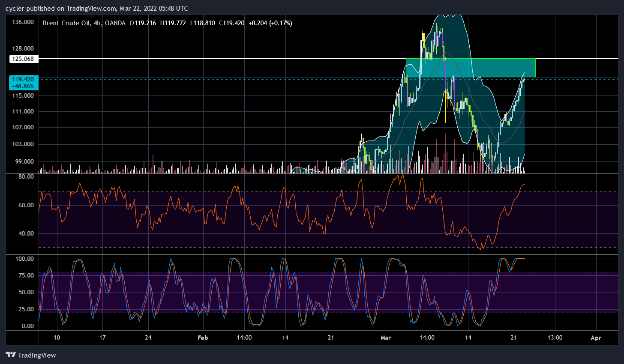The image size is (624, 364).
Task: Click the 17 date label on time axis
Action: click(x=102, y=338)
